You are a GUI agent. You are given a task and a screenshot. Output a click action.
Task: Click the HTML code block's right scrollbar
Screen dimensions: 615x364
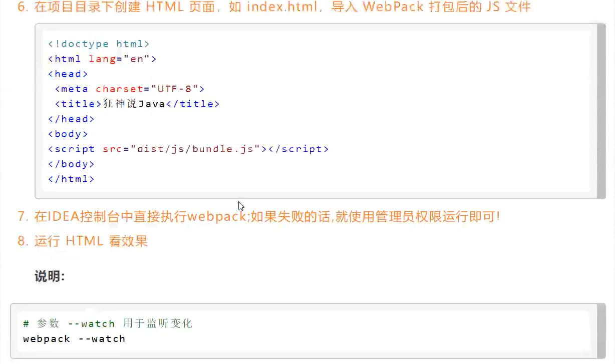click(x=601, y=111)
